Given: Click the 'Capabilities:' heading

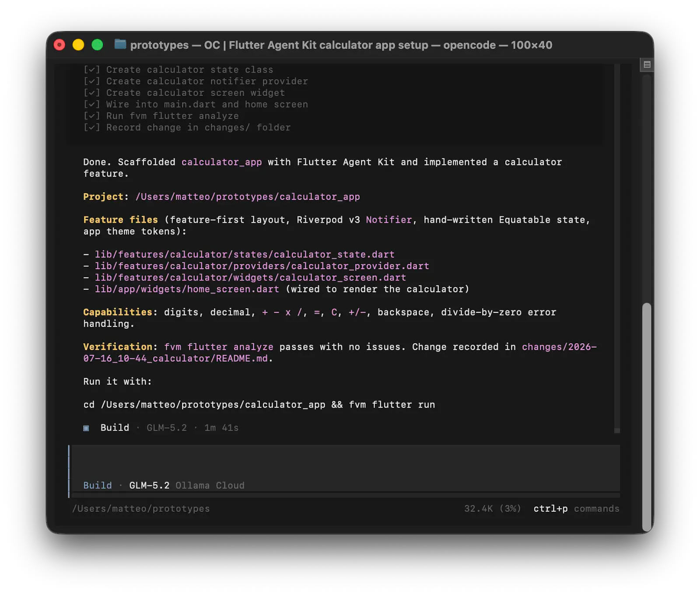Looking at the screenshot, I should [120, 312].
